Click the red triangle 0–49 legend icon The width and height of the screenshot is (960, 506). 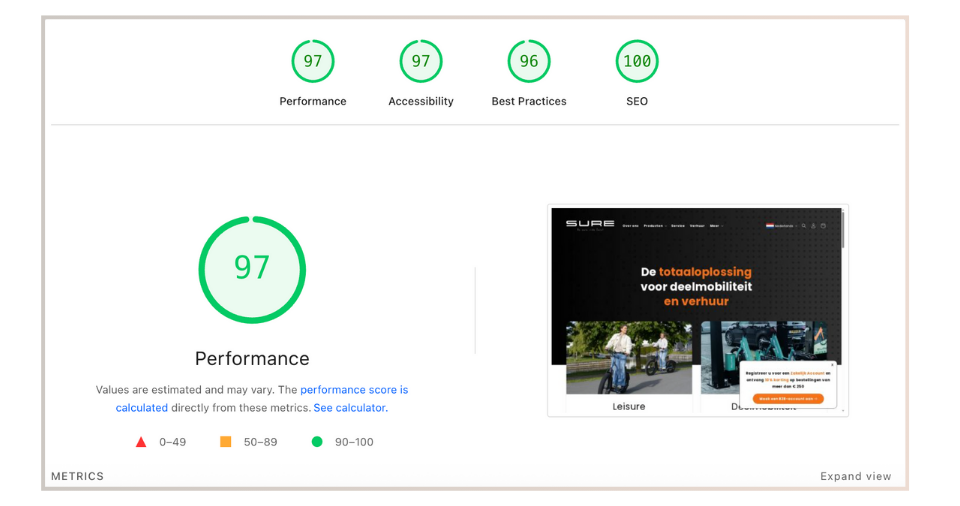[141, 442]
